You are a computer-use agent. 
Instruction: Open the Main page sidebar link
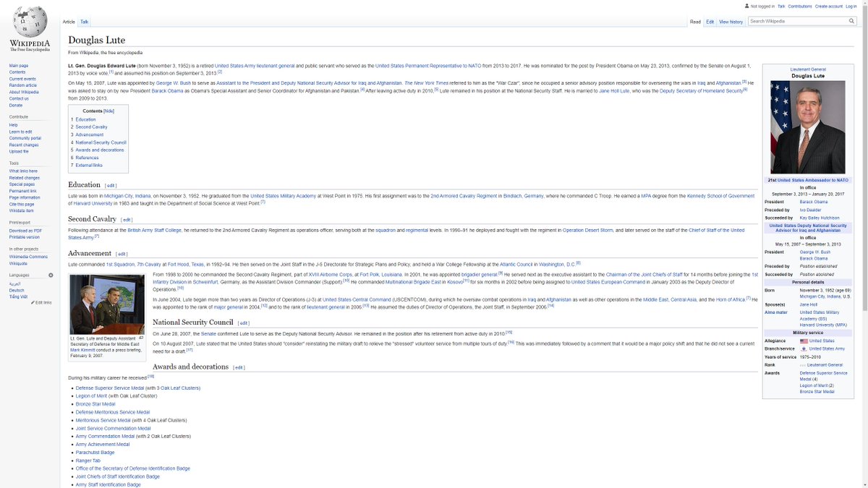coord(19,66)
